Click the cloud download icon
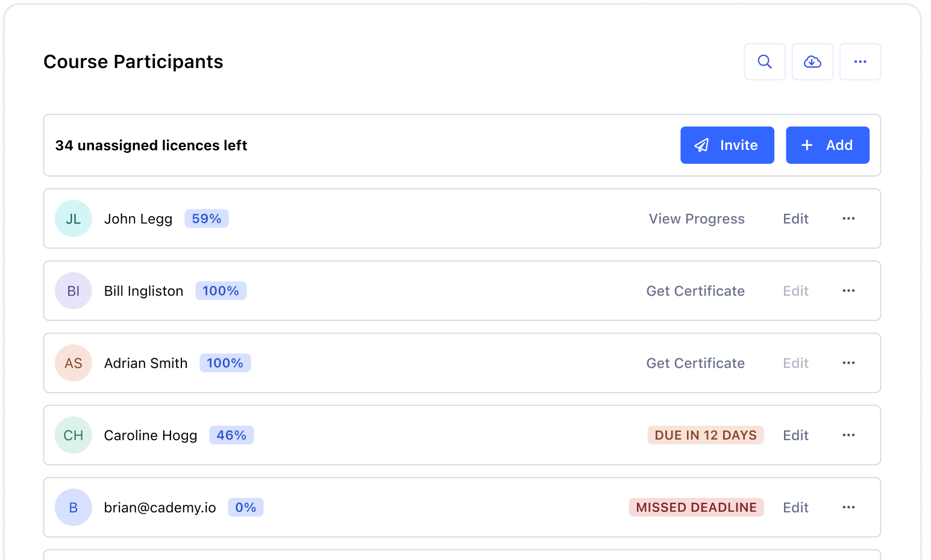The width and height of the screenshot is (931, 560). click(812, 61)
